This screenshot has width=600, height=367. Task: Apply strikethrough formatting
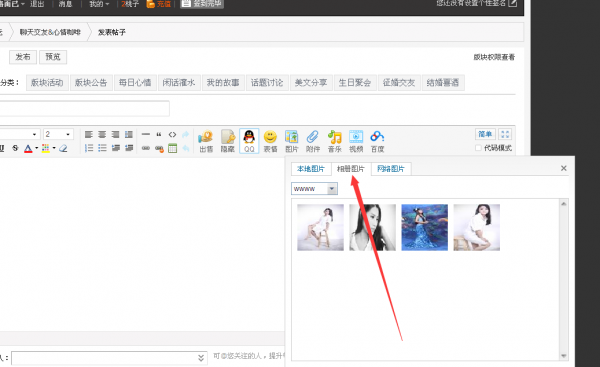click(x=15, y=148)
